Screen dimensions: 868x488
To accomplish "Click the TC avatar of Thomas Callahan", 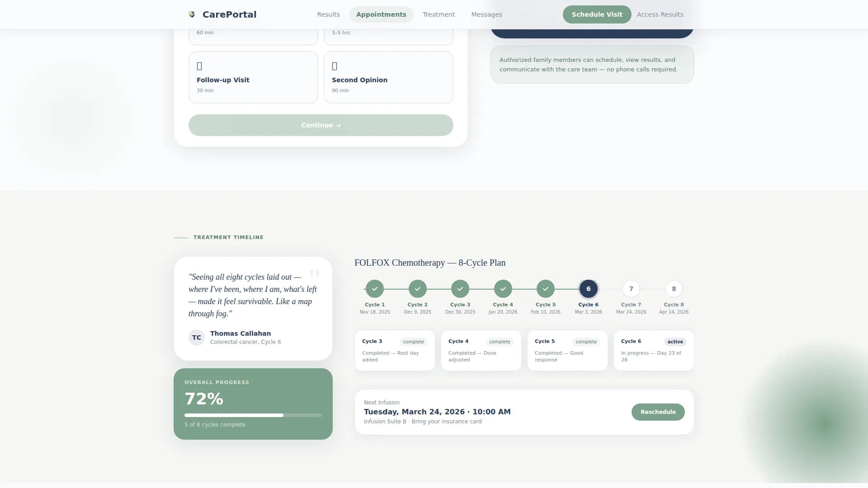I will point(197,338).
